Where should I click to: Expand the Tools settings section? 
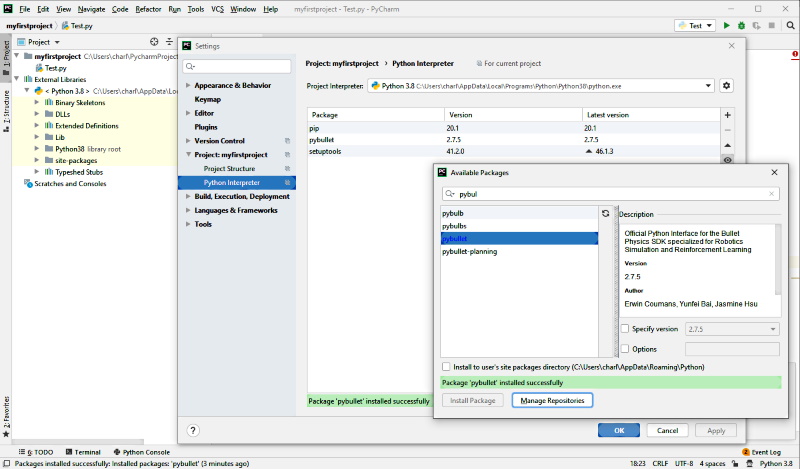coord(188,224)
